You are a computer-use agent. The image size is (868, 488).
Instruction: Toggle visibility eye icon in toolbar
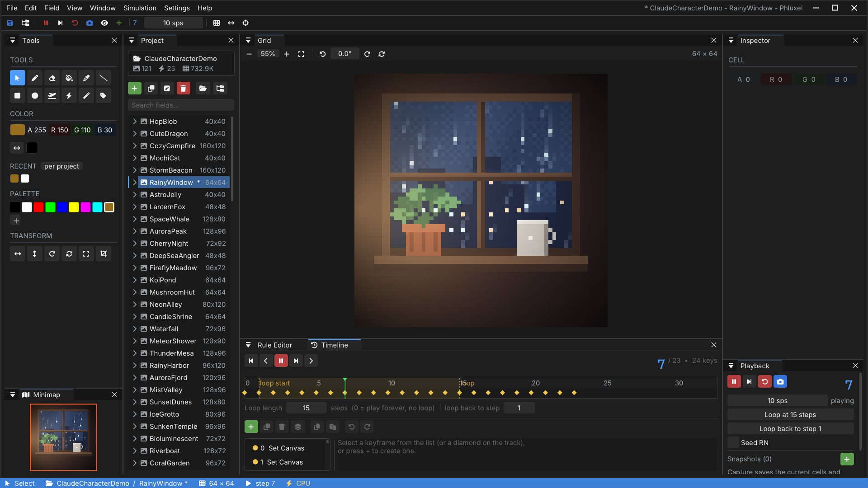104,23
